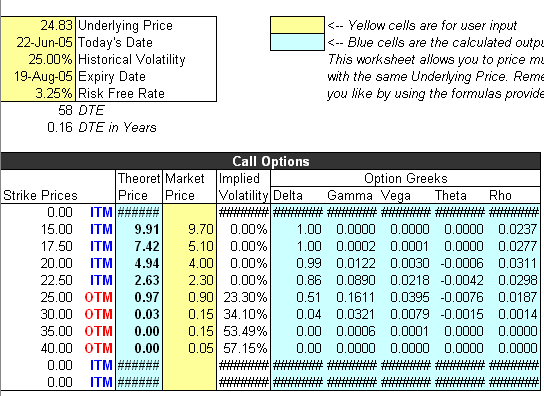Click the Rho column header

500,195
